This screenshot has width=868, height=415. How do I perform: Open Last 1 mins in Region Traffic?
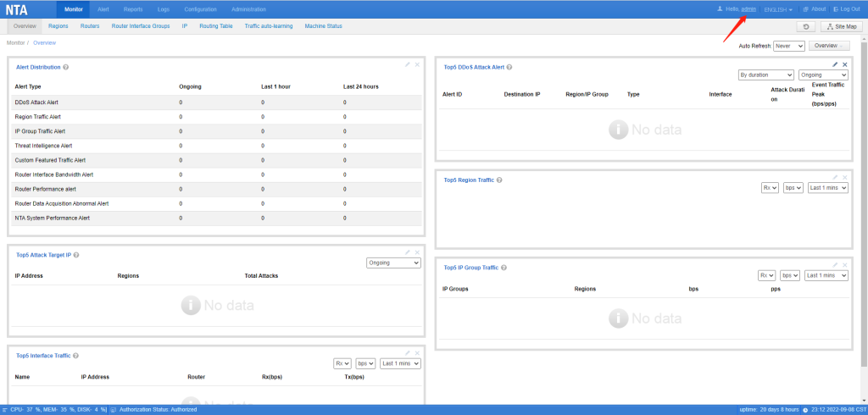(x=827, y=188)
